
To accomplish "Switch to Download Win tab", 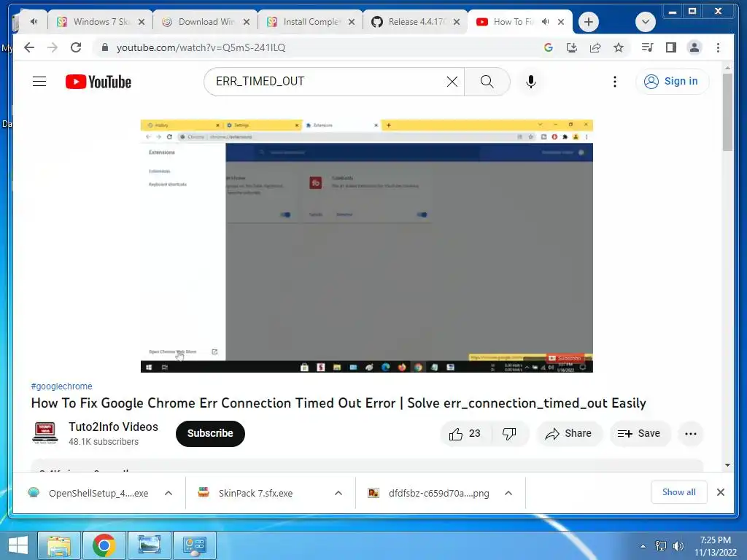I will click(x=206, y=22).
